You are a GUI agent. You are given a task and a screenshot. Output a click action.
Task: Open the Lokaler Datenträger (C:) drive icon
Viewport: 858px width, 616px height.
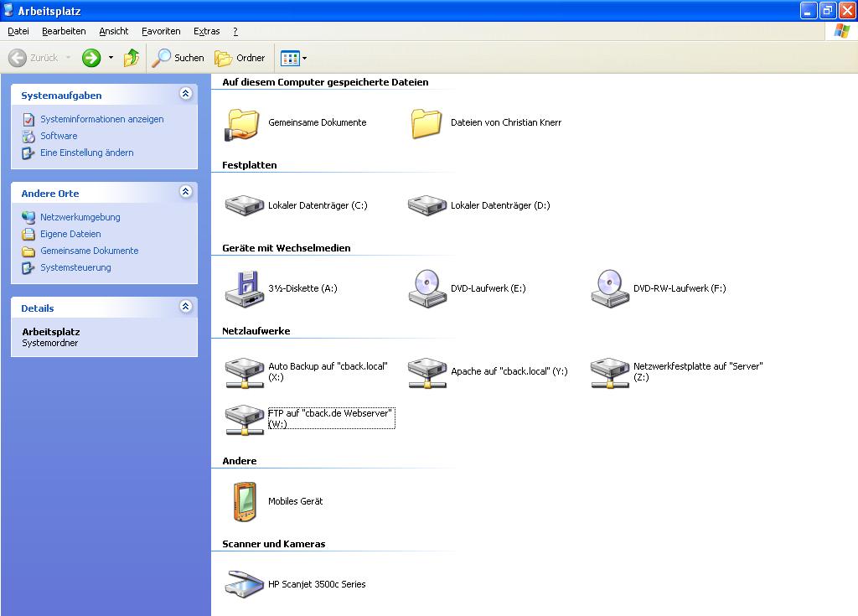244,205
